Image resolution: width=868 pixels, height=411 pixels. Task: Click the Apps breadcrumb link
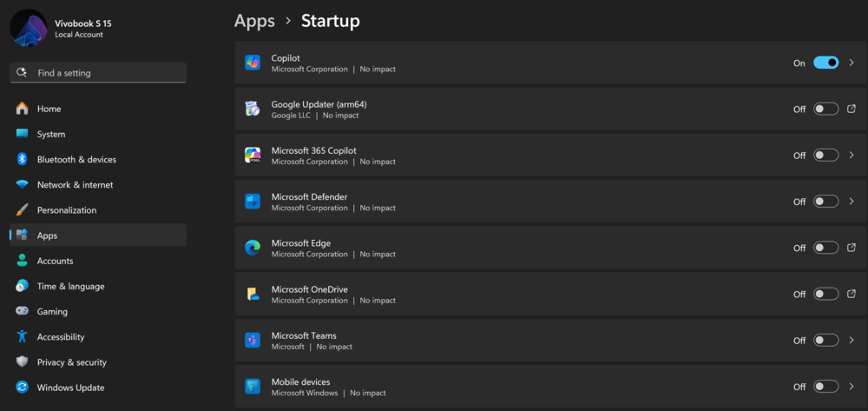tap(254, 21)
